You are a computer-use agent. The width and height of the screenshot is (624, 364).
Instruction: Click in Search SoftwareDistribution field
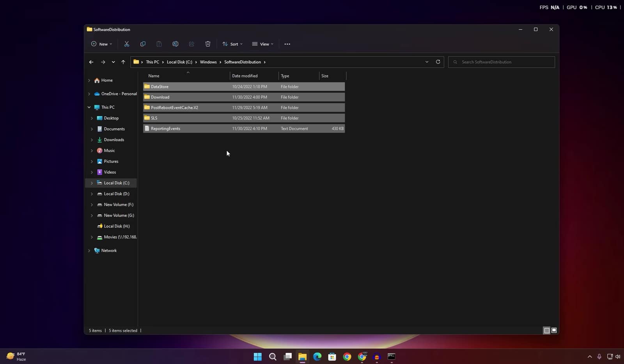502,62
